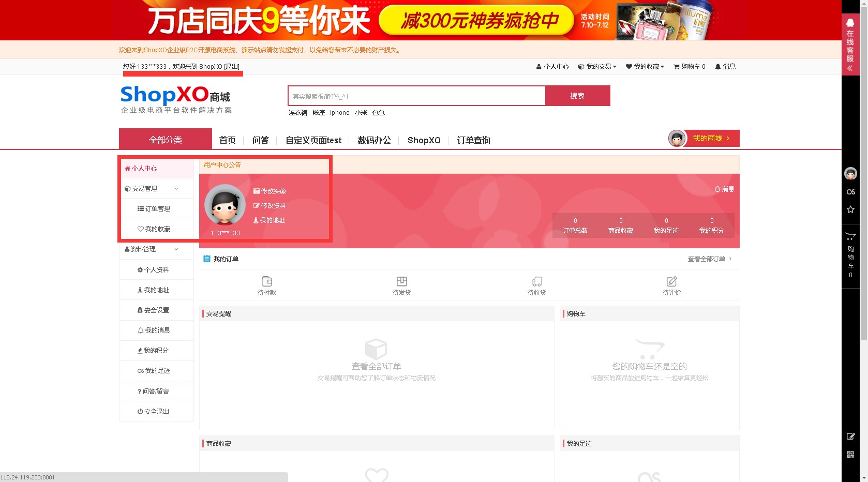Image resolution: width=868 pixels, height=482 pixels.
Task: Open ShopXO navigation item
Action: point(424,140)
